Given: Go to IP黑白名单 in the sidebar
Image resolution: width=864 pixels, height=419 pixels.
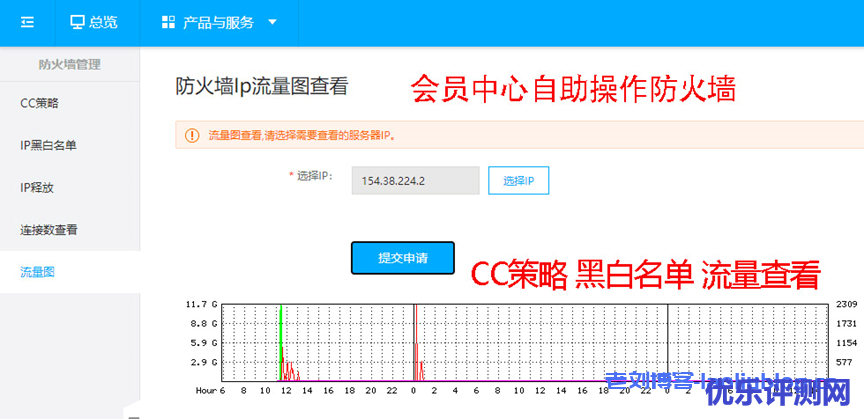Looking at the screenshot, I should pos(48,145).
